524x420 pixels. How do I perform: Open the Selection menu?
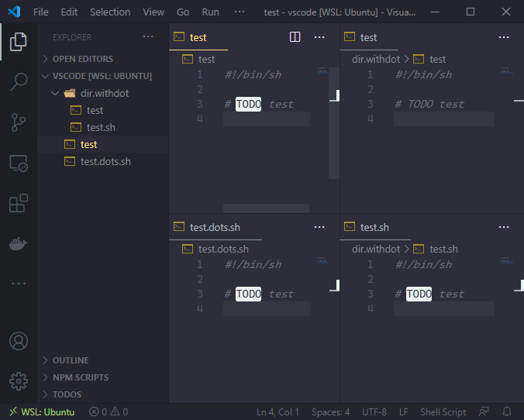click(x=110, y=12)
